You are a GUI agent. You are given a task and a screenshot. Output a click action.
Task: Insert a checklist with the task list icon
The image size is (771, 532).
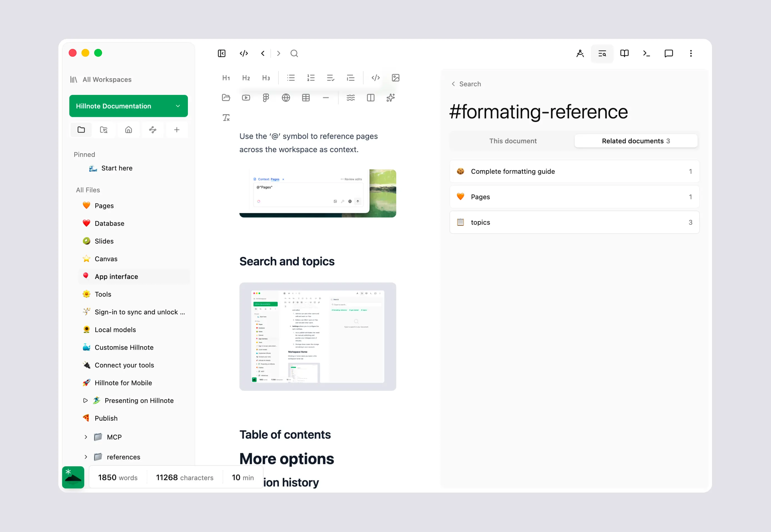pos(330,78)
